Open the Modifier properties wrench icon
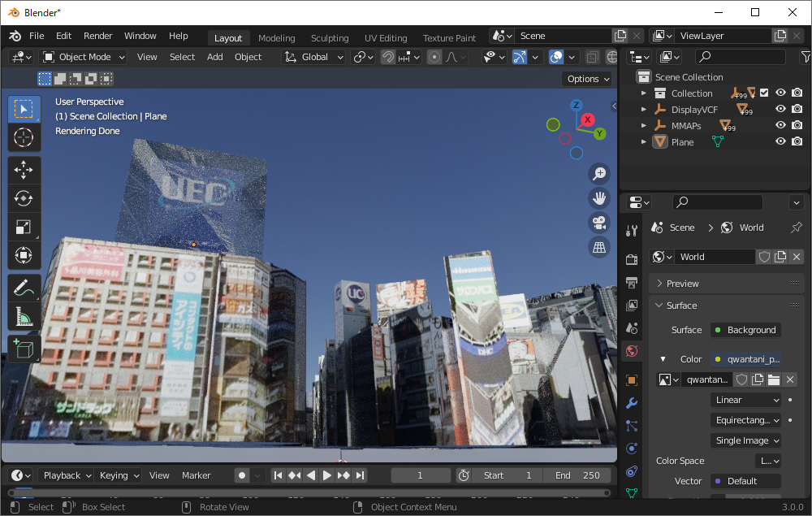Viewport: 812px width, 516px height. pos(632,403)
